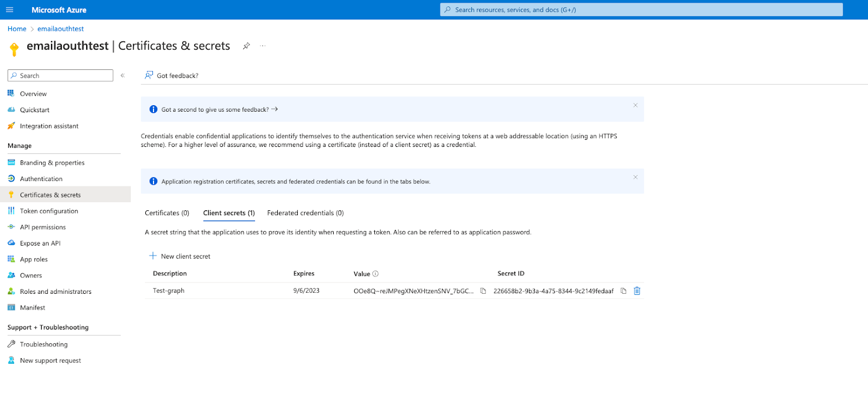868x406 pixels.
Task: Open Authentication in the sidebar
Action: (41, 179)
